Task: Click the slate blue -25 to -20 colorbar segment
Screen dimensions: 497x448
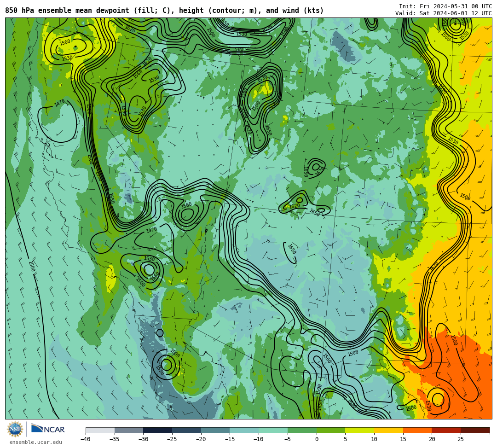Action: [x=187, y=430]
